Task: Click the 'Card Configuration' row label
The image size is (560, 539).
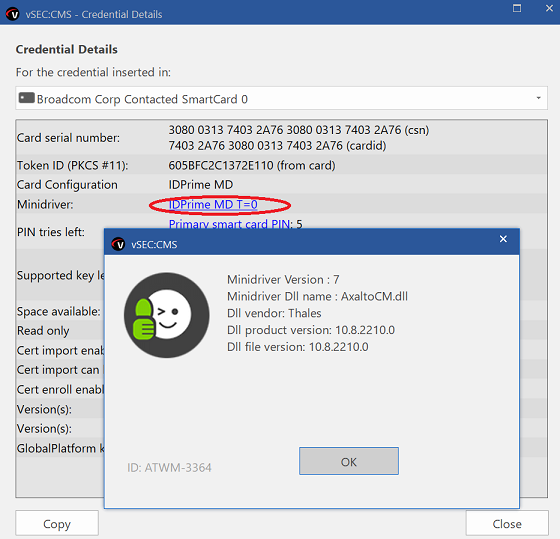Action: coord(67,185)
